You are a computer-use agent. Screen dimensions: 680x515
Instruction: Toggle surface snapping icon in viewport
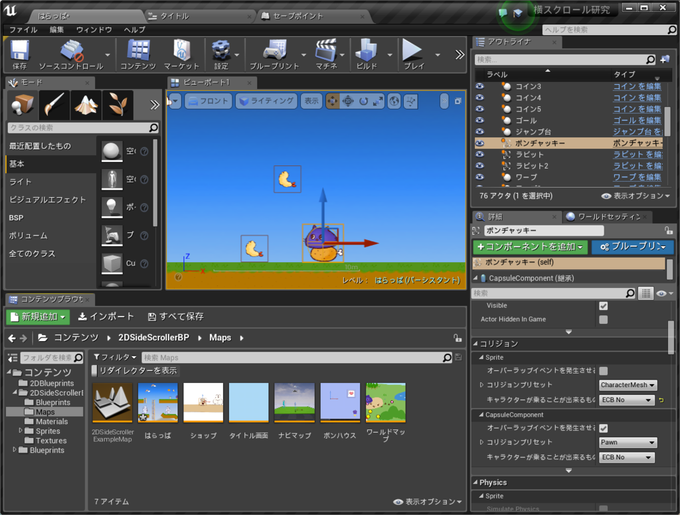(410, 101)
